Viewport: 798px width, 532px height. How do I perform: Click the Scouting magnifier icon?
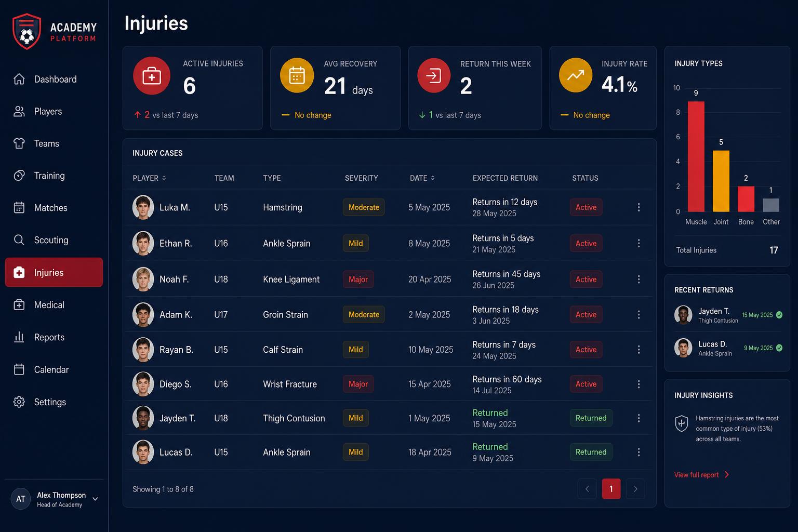(x=19, y=240)
